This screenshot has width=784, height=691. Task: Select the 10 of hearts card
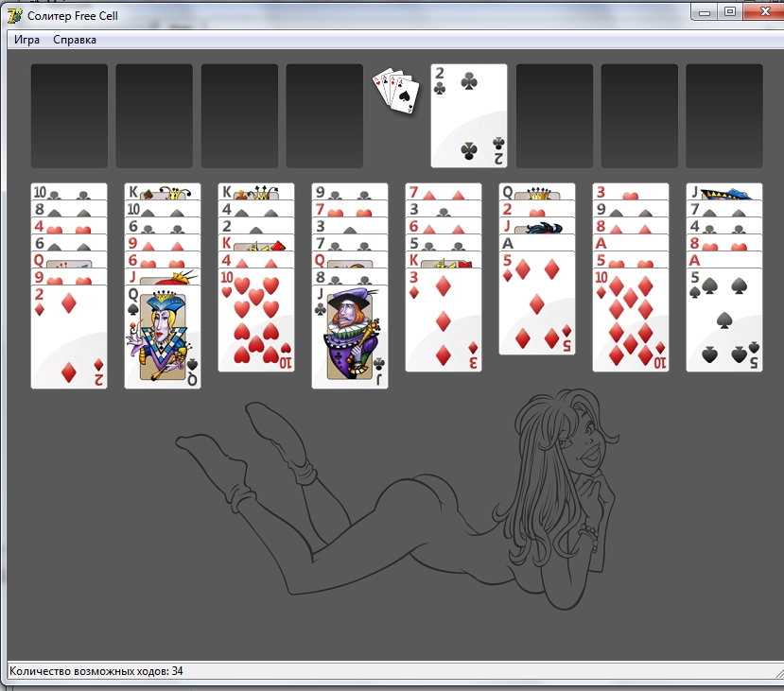[256, 320]
